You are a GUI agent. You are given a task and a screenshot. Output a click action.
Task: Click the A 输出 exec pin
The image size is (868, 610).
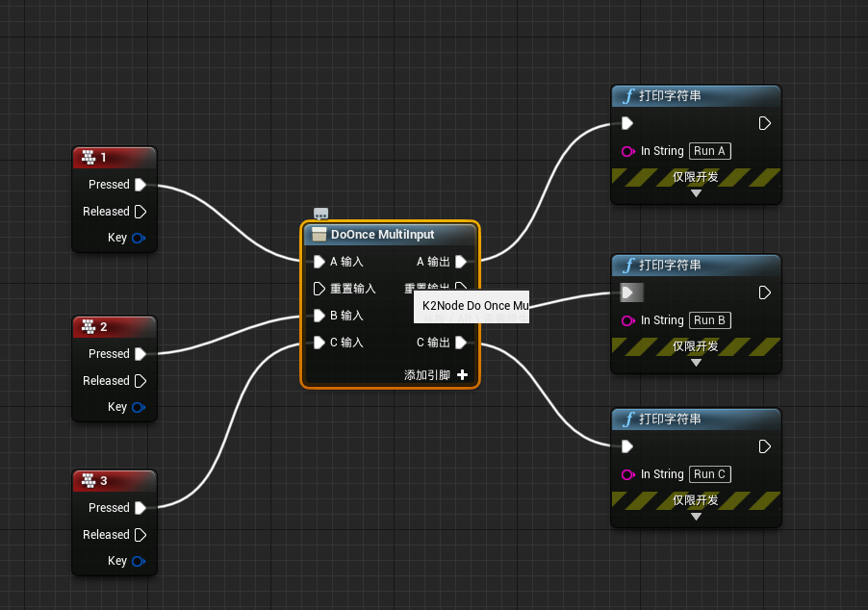tap(461, 262)
